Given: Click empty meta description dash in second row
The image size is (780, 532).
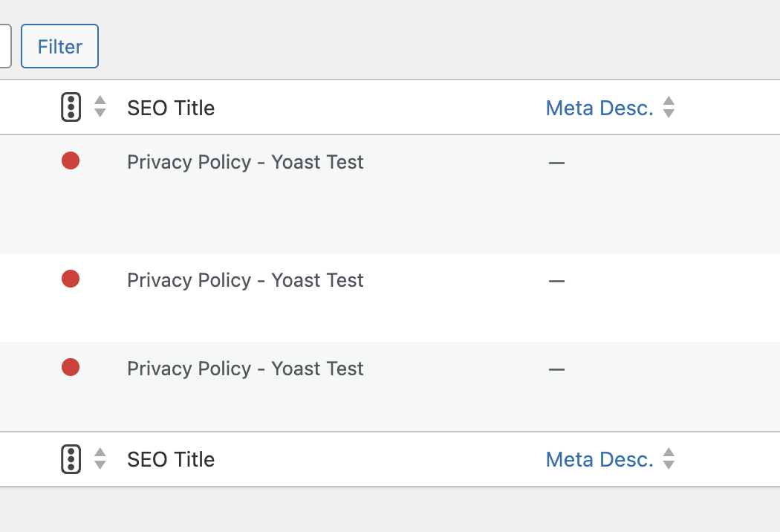Looking at the screenshot, I should point(556,281).
